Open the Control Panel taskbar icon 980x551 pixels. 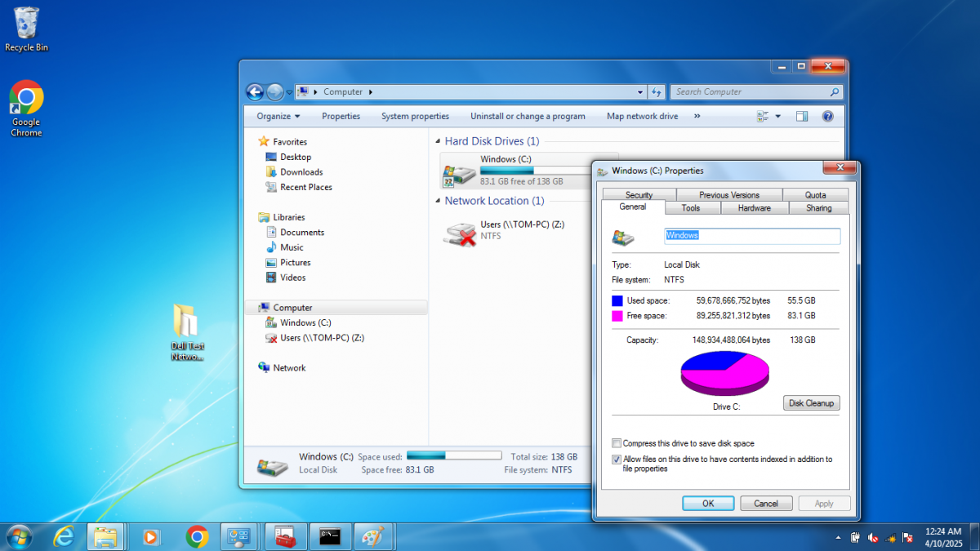(x=240, y=536)
